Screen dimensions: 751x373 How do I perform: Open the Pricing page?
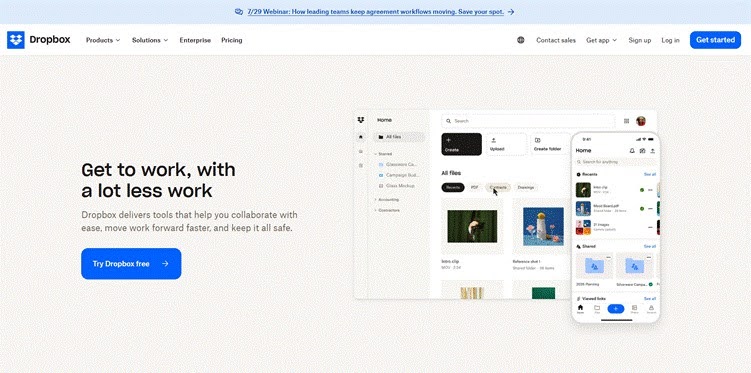[x=231, y=40]
